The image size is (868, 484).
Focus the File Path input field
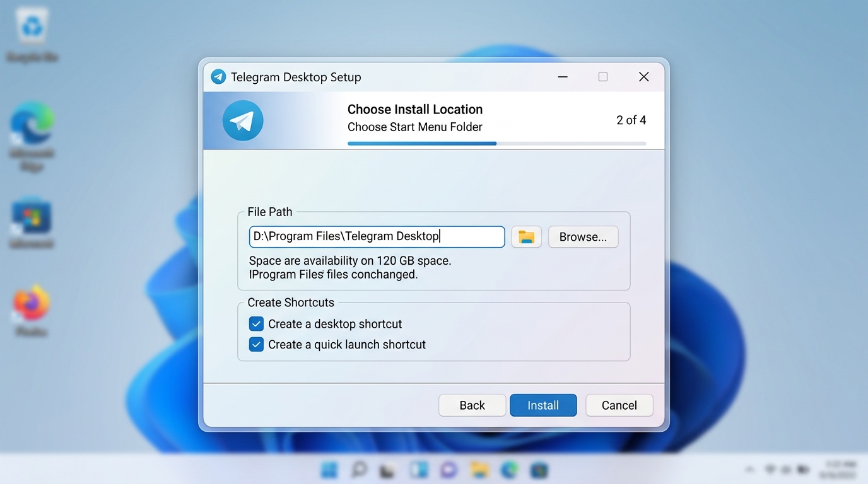(x=377, y=237)
